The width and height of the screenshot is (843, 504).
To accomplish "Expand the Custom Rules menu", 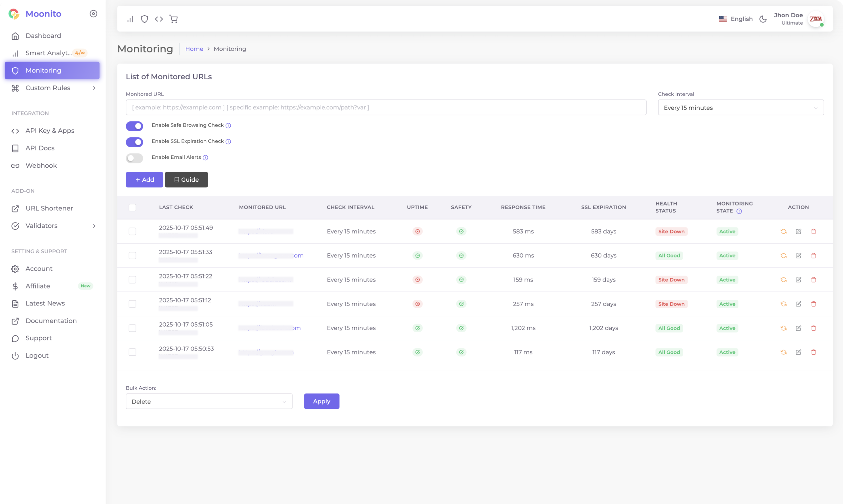I will (x=47, y=88).
